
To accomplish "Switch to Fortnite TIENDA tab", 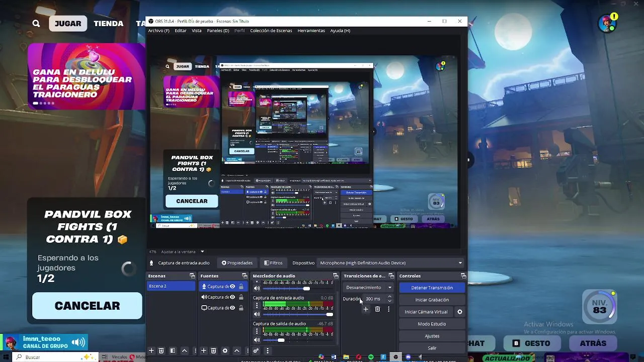I will point(108,23).
